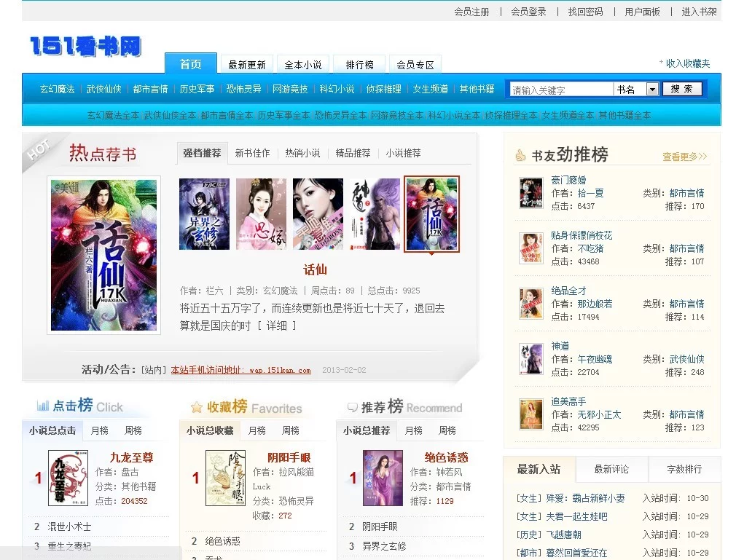The height and width of the screenshot is (560, 736).
Task: Select the 热销小说 recommendation tab
Action: pyautogui.click(x=302, y=154)
